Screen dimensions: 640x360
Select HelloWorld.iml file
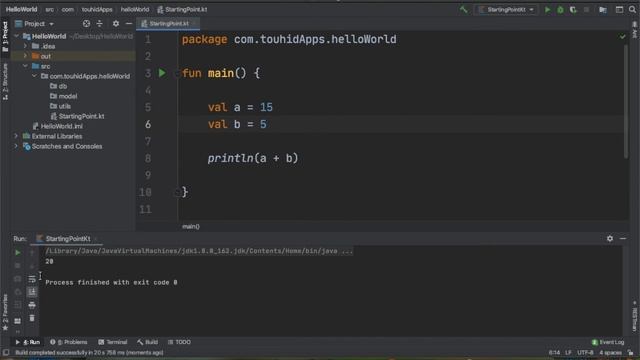[57, 126]
